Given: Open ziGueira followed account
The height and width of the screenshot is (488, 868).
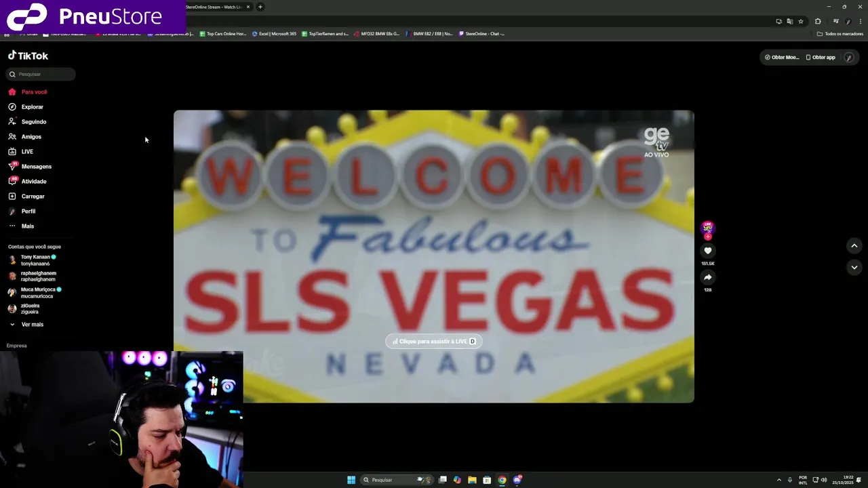Looking at the screenshot, I should coord(24,308).
